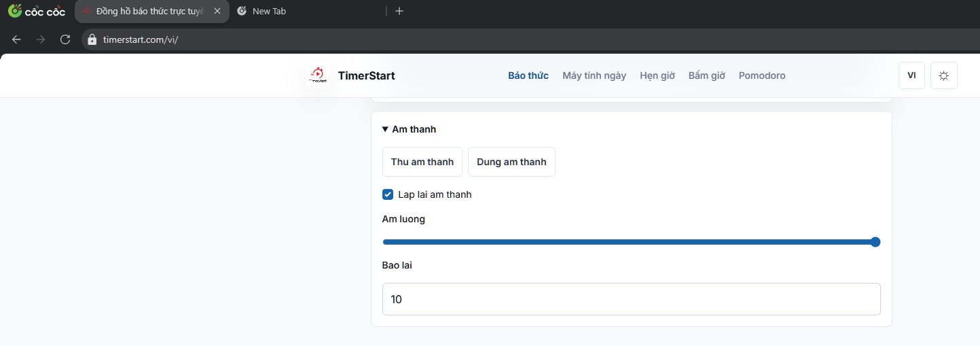
Task: Click the Bao lai label
Action: 397,265
